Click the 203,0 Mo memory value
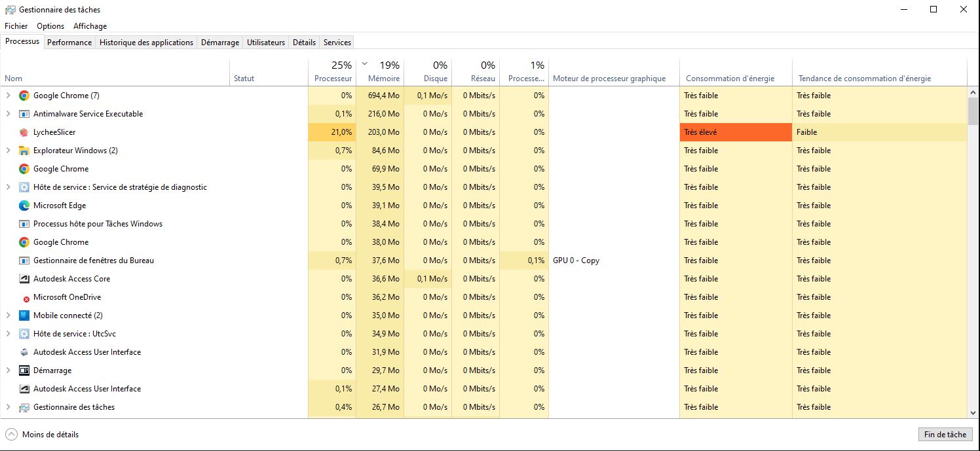 380,132
